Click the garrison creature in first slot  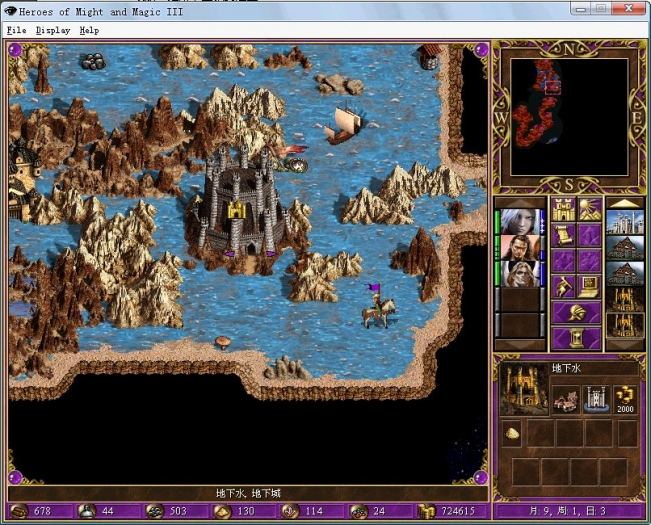point(512,433)
